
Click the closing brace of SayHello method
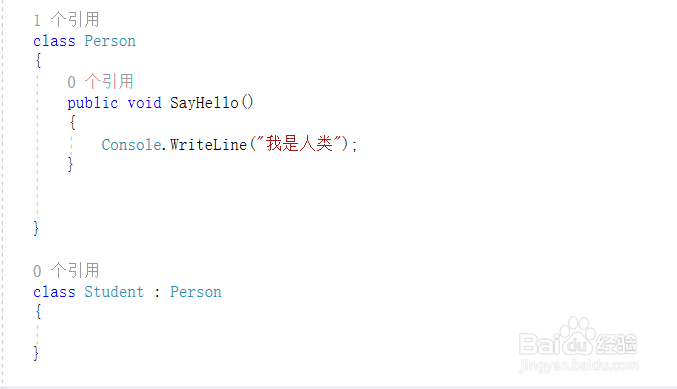70,164
